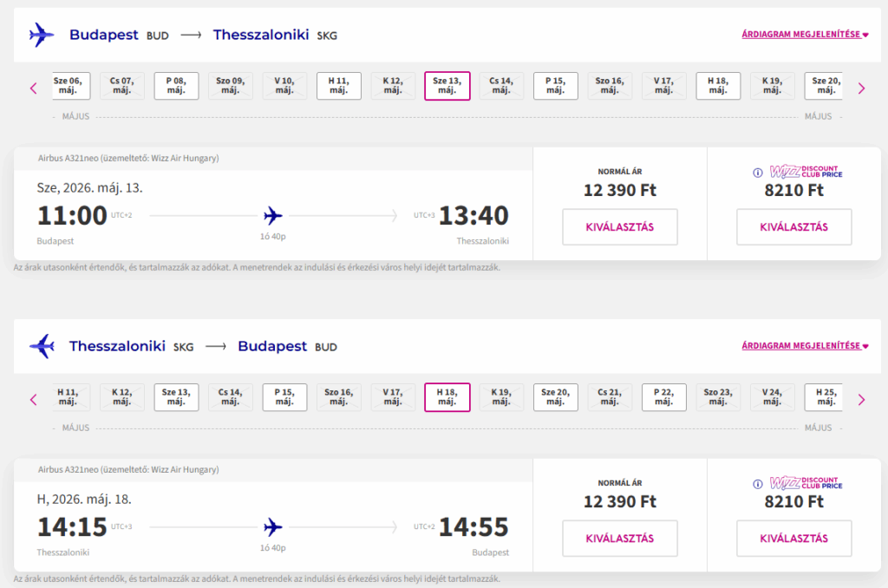
Task: Click the airplane icon in Thesszaloniki–Budapest header
Action: [x=41, y=347]
